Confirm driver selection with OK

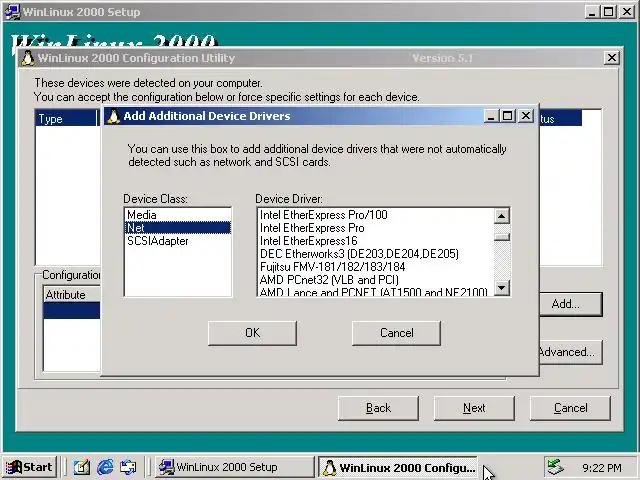tap(252, 333)
